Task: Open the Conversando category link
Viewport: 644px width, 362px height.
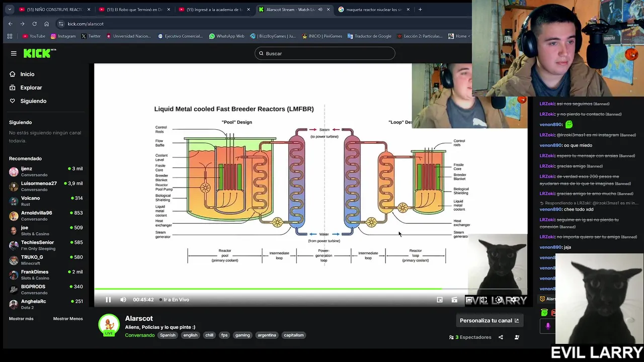Action: point(140,335)
